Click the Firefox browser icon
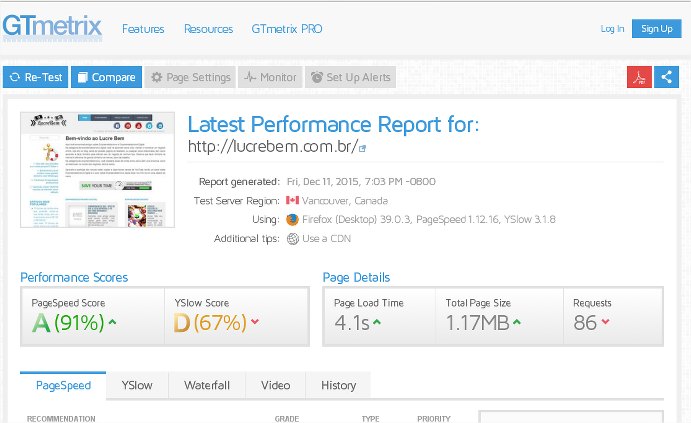The image size is (691, 423). [292, 219]
